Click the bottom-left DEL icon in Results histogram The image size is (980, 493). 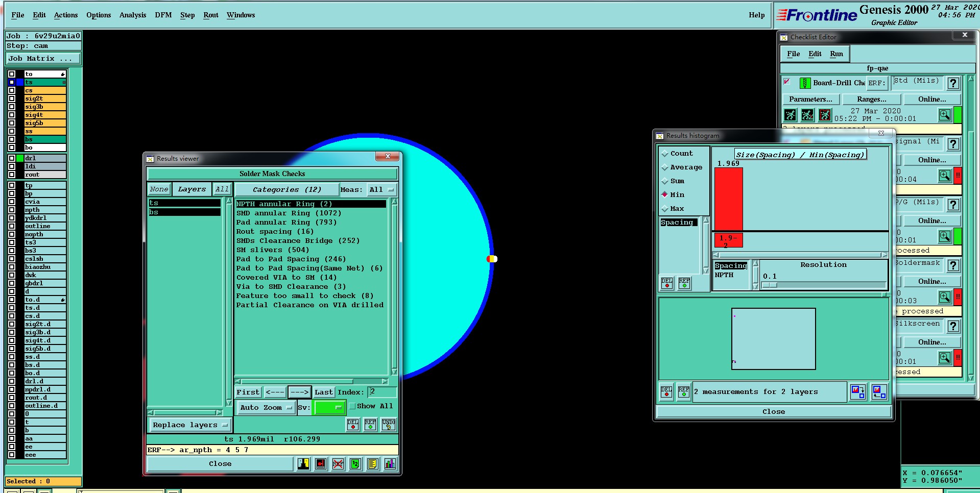click(x=666, y=392)
